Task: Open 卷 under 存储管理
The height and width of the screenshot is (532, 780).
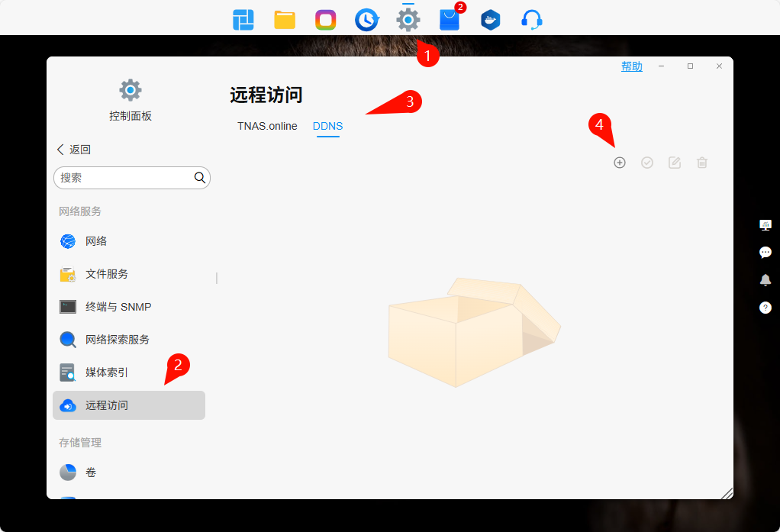Action: click(129, 472)
